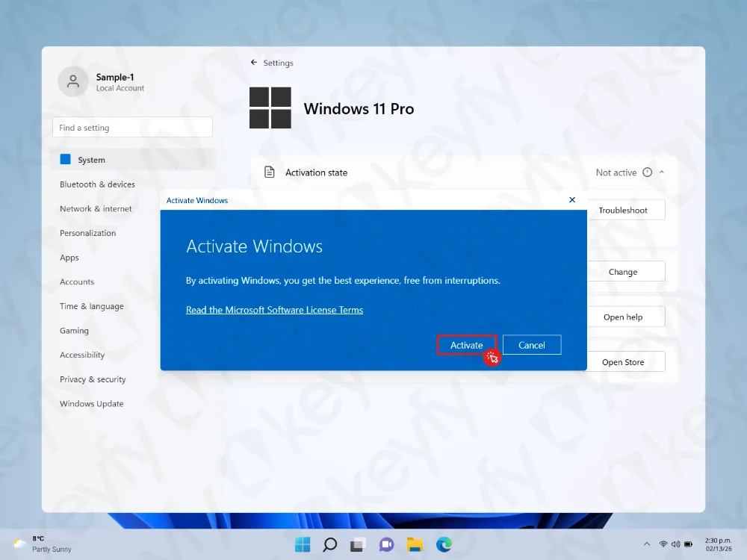Open Time & language settings
This screenshot has height=560, width=747.
point(91,306)
